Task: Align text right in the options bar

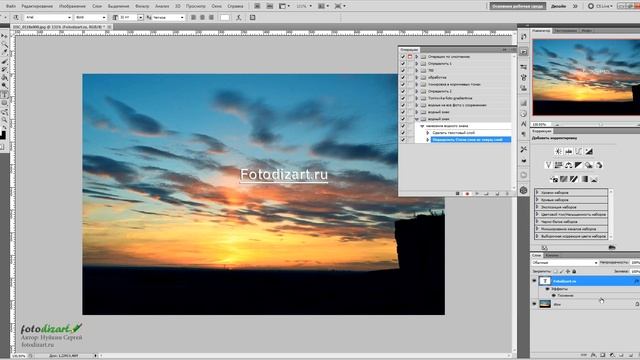Action: pos(211,18)
